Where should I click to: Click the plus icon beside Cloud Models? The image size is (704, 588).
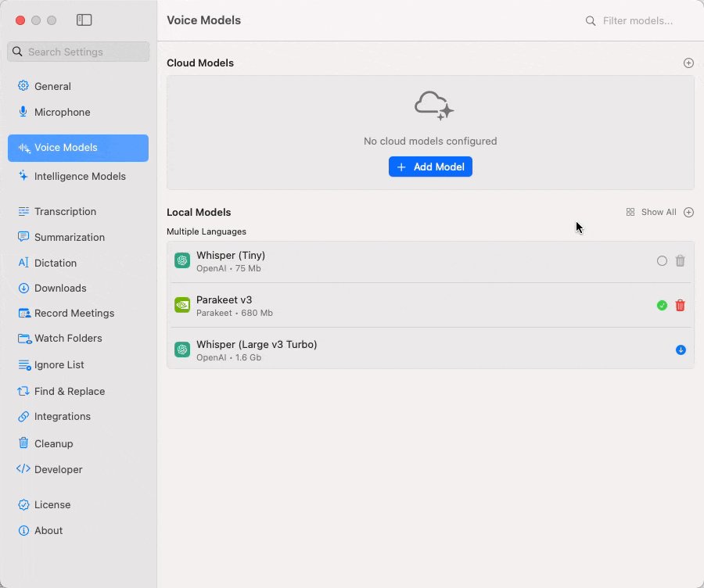pos(688,63)
